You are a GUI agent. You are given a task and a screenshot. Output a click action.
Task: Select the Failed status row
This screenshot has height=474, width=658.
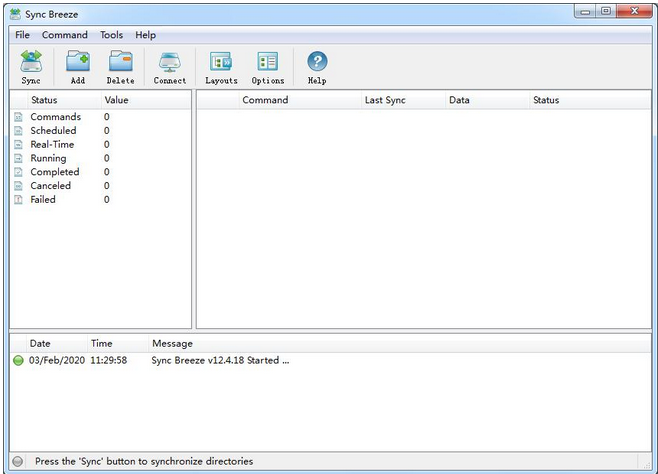[x=43, y=200]
